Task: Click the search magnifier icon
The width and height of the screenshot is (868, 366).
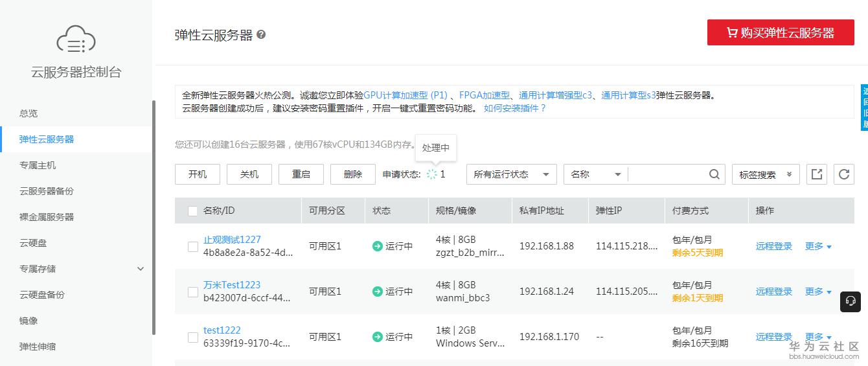Action: [x=714, y=174]
